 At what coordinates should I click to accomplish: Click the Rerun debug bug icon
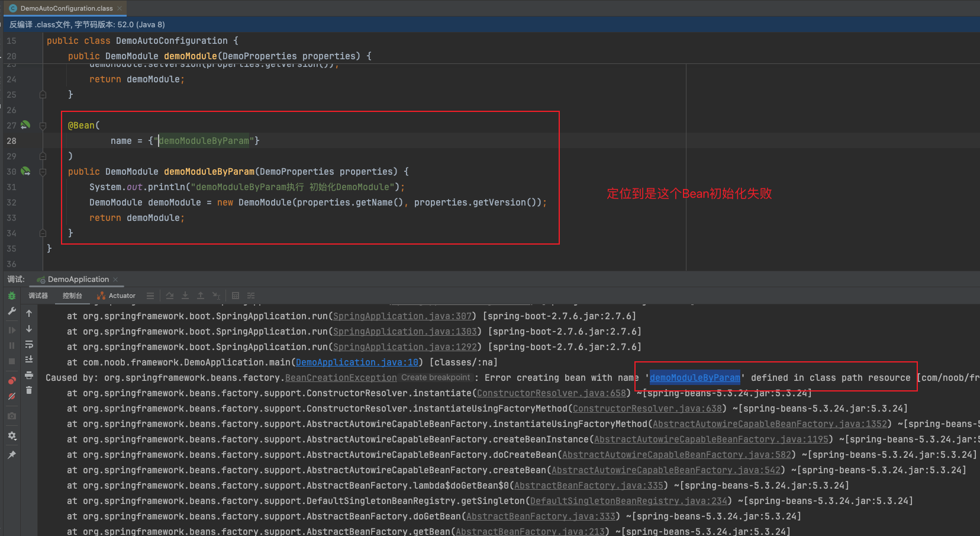12,296
